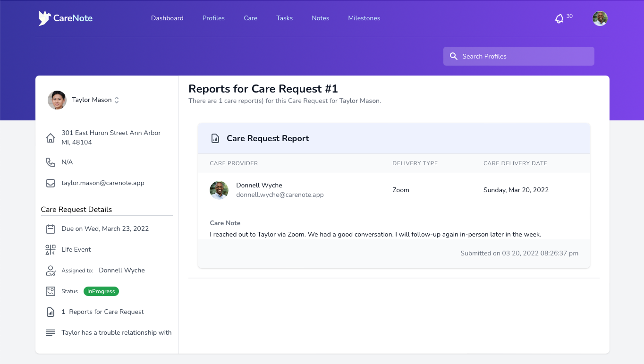Click the Assigned-to person icon
Viewport: 644px width, 364px height.
[x=51, y=270]
